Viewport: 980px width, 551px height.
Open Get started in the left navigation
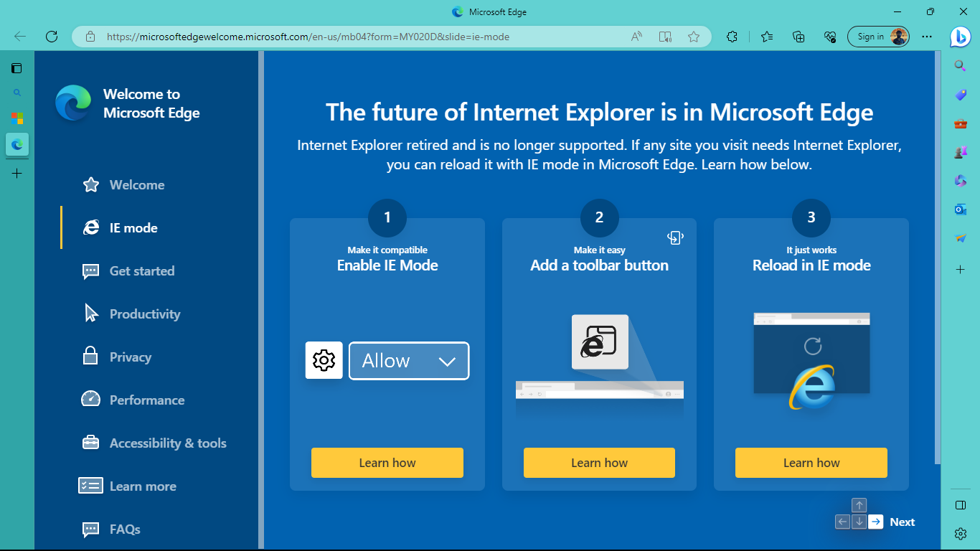(142, 271)
